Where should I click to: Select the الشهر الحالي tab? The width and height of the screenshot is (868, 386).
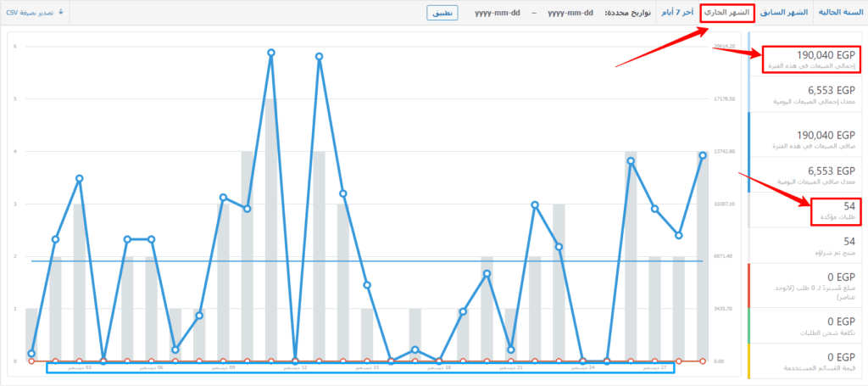pyautogui.click(x=727, y=12)
